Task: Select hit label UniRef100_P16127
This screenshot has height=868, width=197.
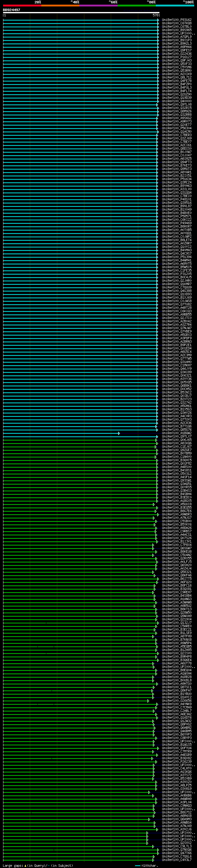Action: pyautogui.click(x=177, y=57)
